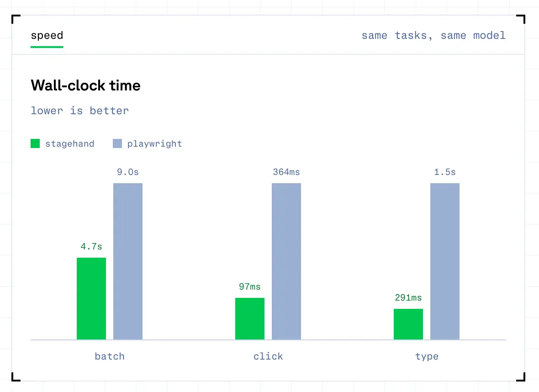Click the playwright batch bar
The width and height of the screenshot is (539, 392).
pos(128,261)
